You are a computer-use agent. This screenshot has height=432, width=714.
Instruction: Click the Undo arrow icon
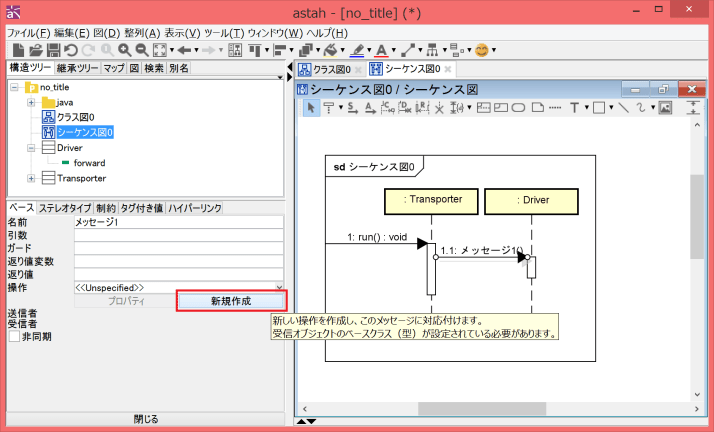tap(71, 50)
